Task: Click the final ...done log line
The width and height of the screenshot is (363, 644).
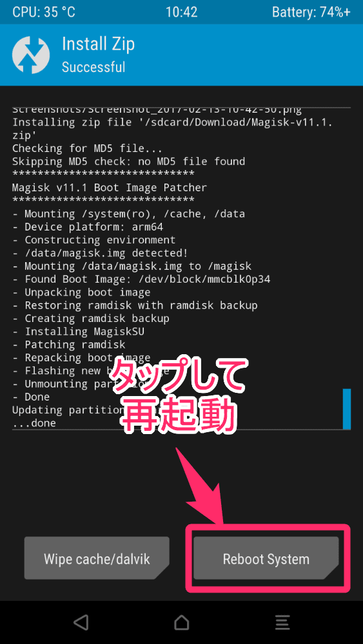Action: [x=34, y=423]
